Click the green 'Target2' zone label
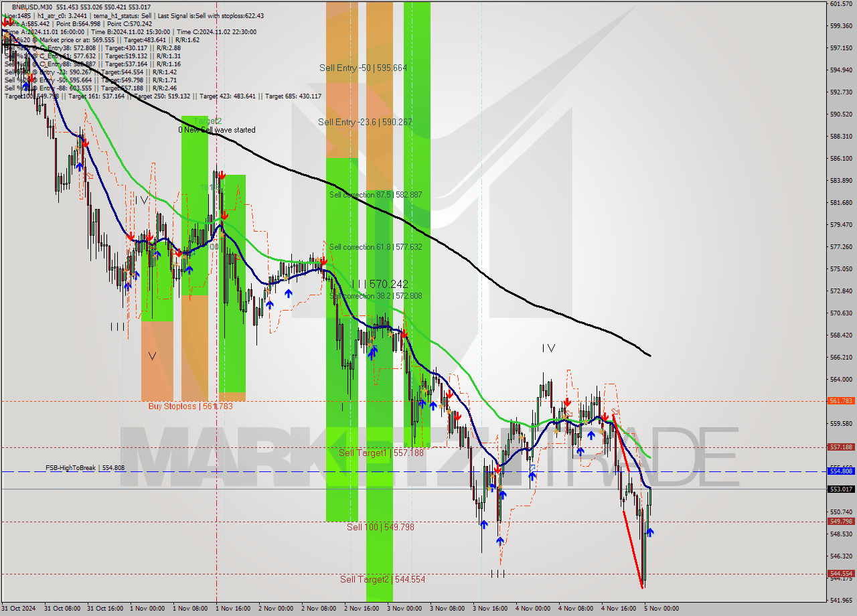 [x=207, y=121]
